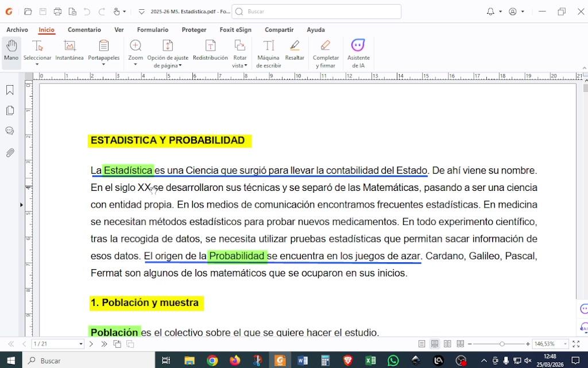Select the Mano hand tool
This screenshot has height=368, width=588.
tap(11, 51)
